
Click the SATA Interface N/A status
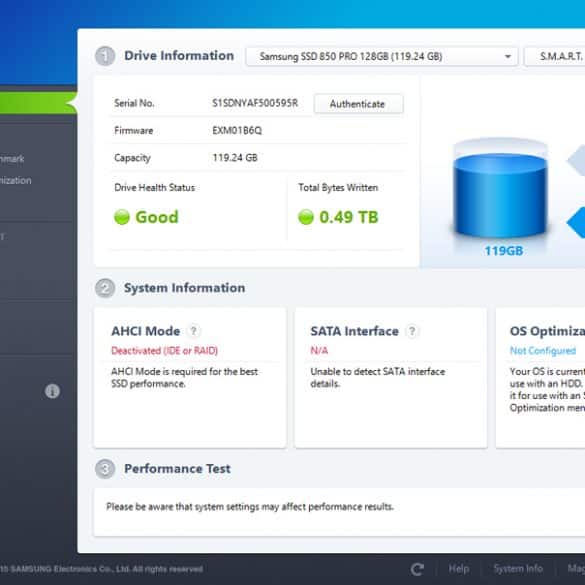(319, 351)
